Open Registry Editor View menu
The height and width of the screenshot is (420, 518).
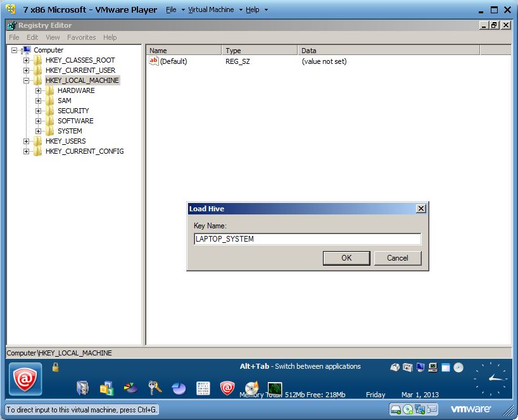pos(53,37)
